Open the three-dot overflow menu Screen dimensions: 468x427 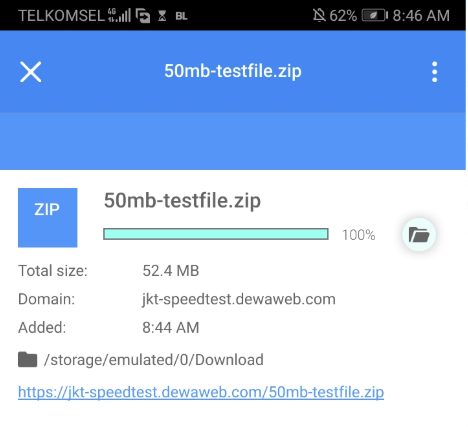pos(434,72)
